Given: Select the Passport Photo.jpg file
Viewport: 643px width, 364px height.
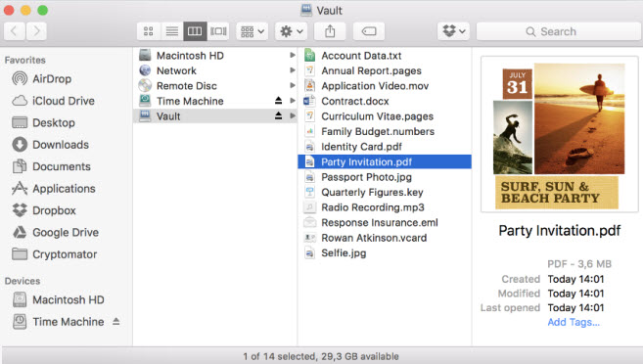Looking at the screenshot, I should point(385,177).
